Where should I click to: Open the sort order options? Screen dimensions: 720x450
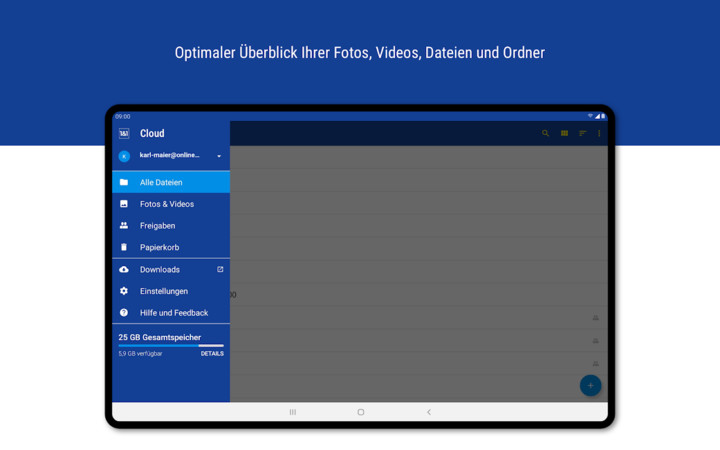[x=582, y=133]
